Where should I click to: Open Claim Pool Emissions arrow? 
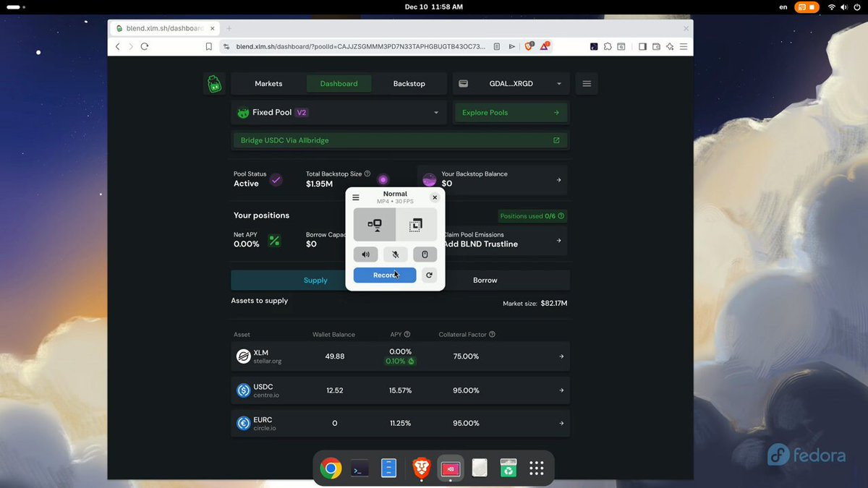tap(558, 241)
